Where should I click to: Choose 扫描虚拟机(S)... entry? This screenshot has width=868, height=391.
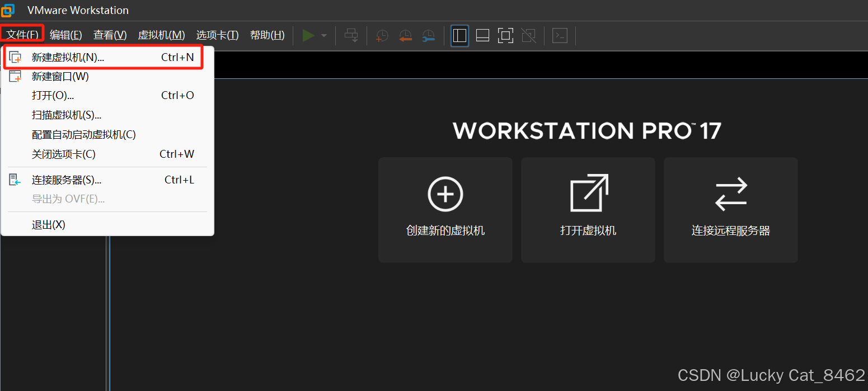[107, 115]
